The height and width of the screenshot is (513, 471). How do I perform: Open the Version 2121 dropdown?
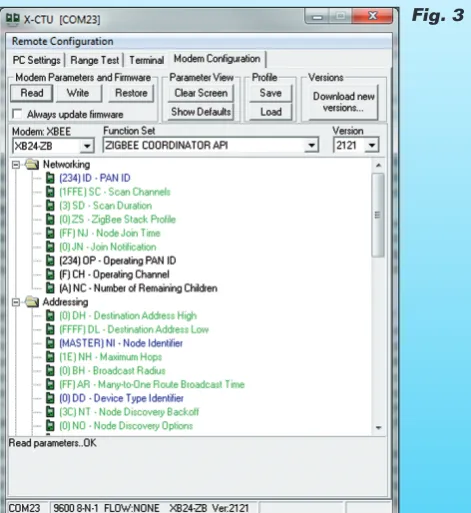[x=372, y=145]
